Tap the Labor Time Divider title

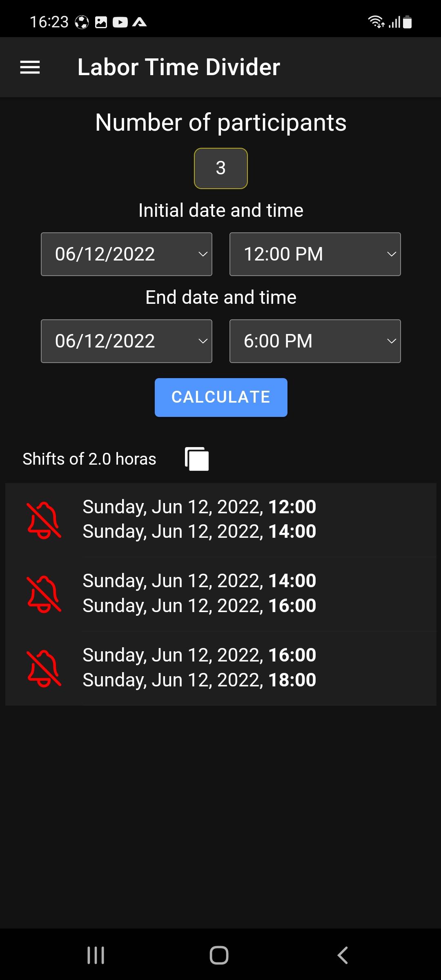179,67
